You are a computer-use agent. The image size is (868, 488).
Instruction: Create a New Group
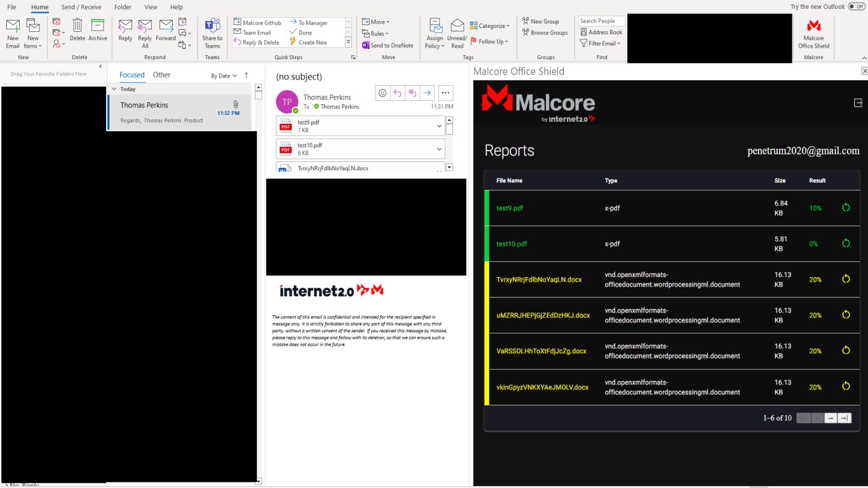tap(541, 22)
